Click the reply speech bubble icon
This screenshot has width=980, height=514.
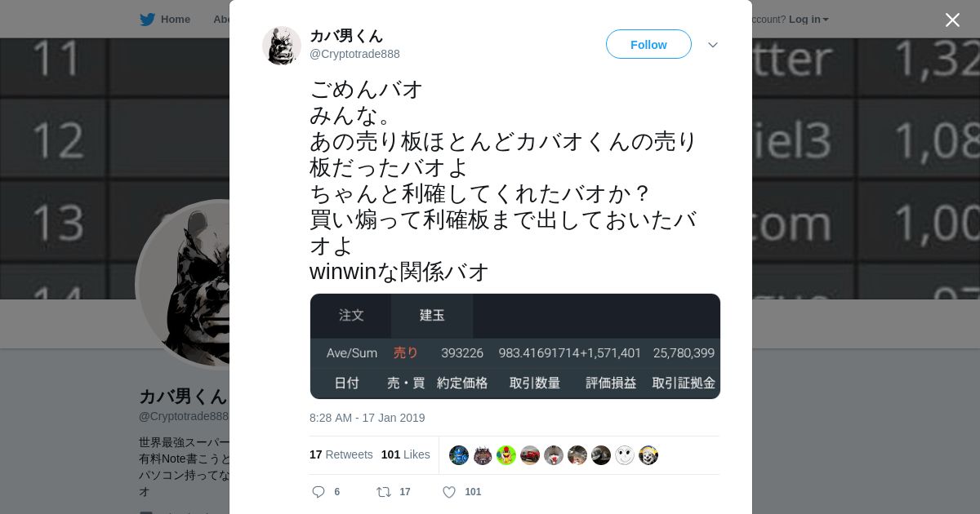(318, 492)
